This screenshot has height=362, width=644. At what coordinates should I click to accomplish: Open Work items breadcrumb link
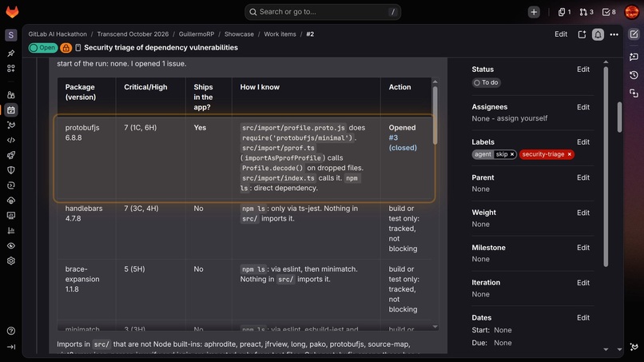280,34
